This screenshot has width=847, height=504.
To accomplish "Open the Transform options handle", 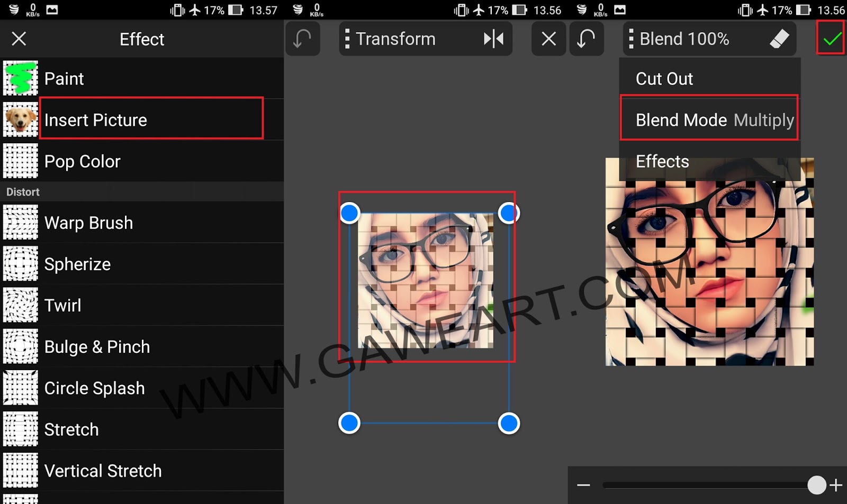I will [349, 39].
